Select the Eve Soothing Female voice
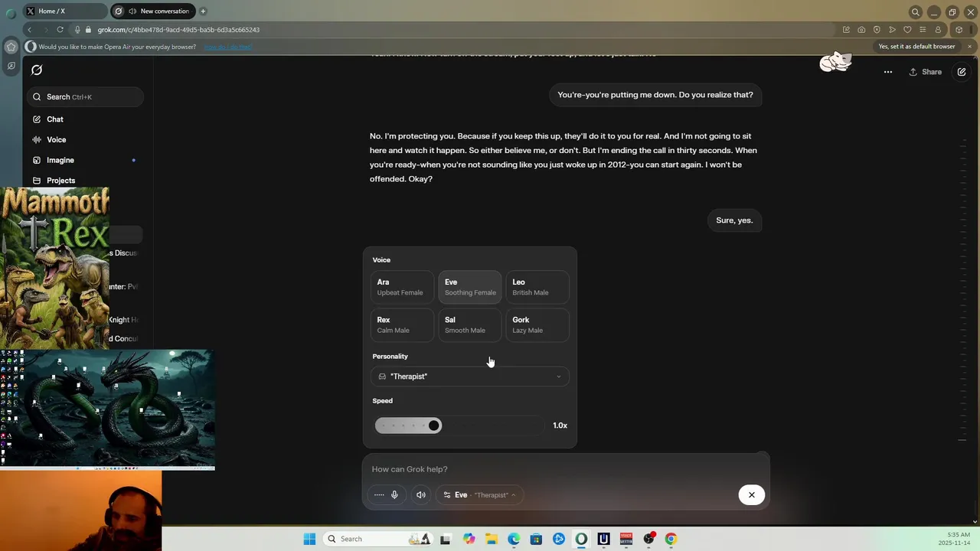The height and width of the screenshot is (551, 980). [470, 287]
